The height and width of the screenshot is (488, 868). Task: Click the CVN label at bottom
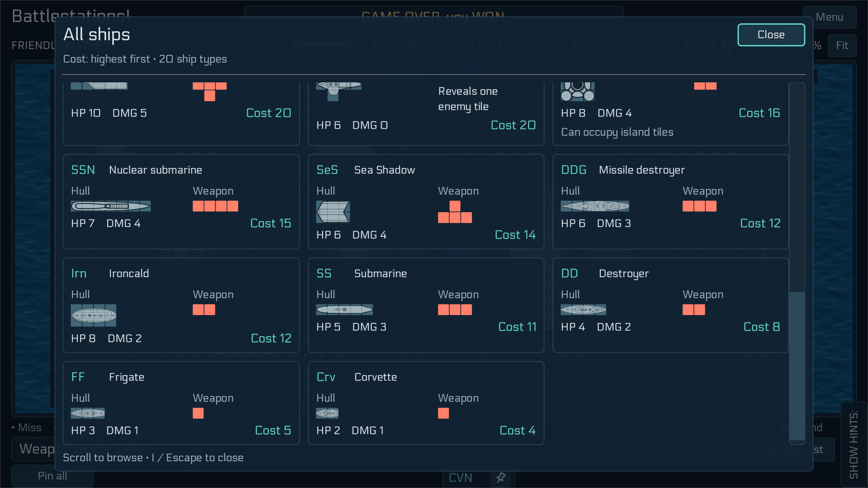click(460, 478)
